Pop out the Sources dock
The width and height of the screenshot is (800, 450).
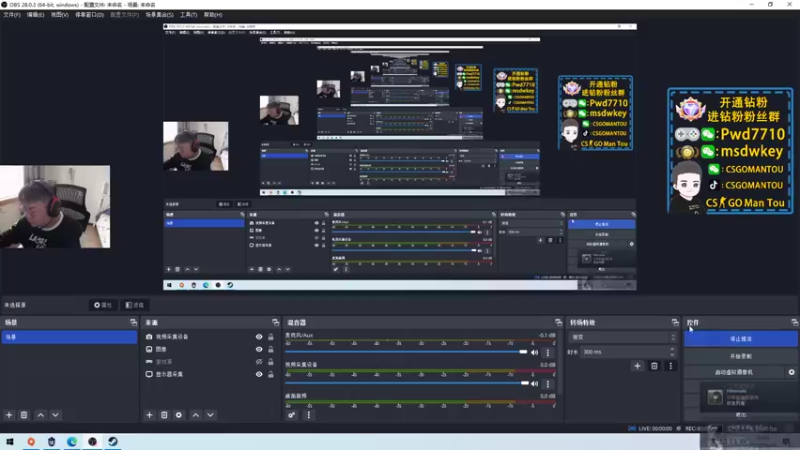[276, 322]
